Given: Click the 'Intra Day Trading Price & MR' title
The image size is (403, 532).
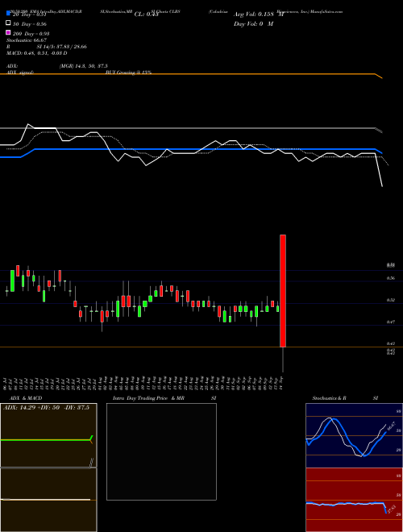Looking at the screenshot, I should point(148,398).
